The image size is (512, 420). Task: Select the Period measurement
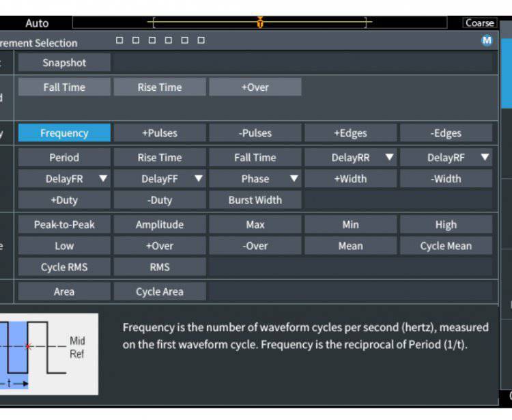[64, 158]
